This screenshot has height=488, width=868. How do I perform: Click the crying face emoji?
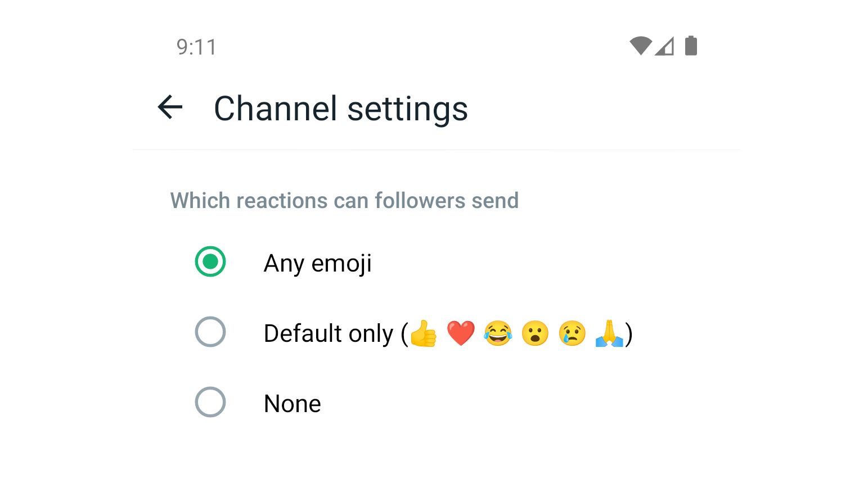pyautogui.click(x=572, y=333)
